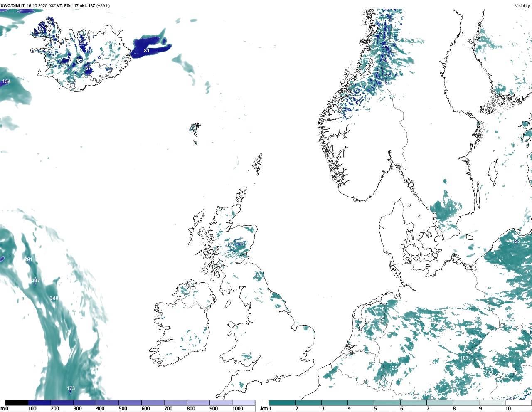Click the '900' tick on the meter scale

pyautogui.click(x=214, y=409)
